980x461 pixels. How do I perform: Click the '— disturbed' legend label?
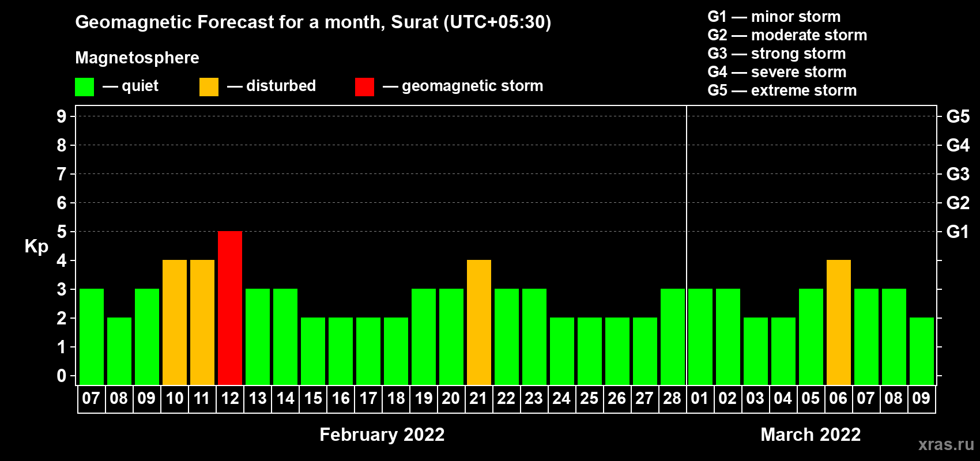272,86
